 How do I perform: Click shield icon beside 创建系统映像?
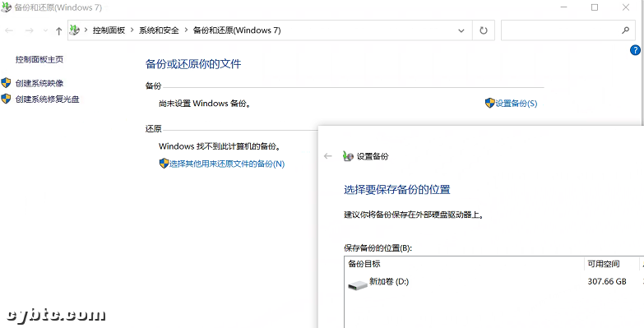point(6,83)
